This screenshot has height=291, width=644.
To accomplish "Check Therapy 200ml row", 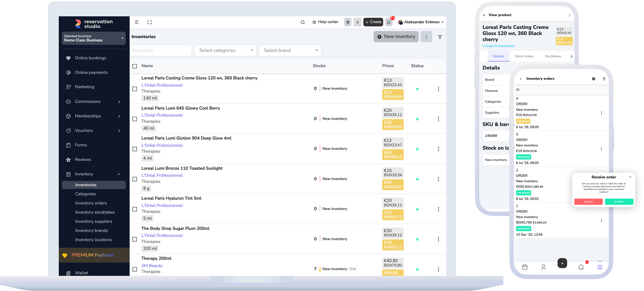I will [135, 269].
